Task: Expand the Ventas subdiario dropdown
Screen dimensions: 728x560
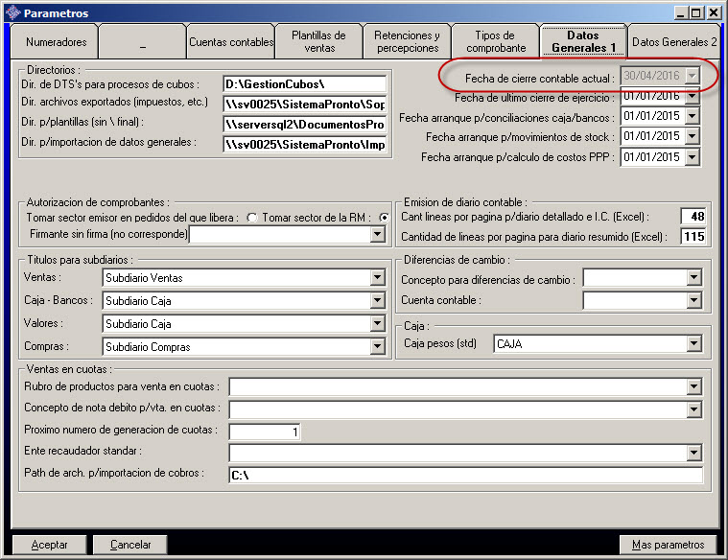Action: (377, 278)
